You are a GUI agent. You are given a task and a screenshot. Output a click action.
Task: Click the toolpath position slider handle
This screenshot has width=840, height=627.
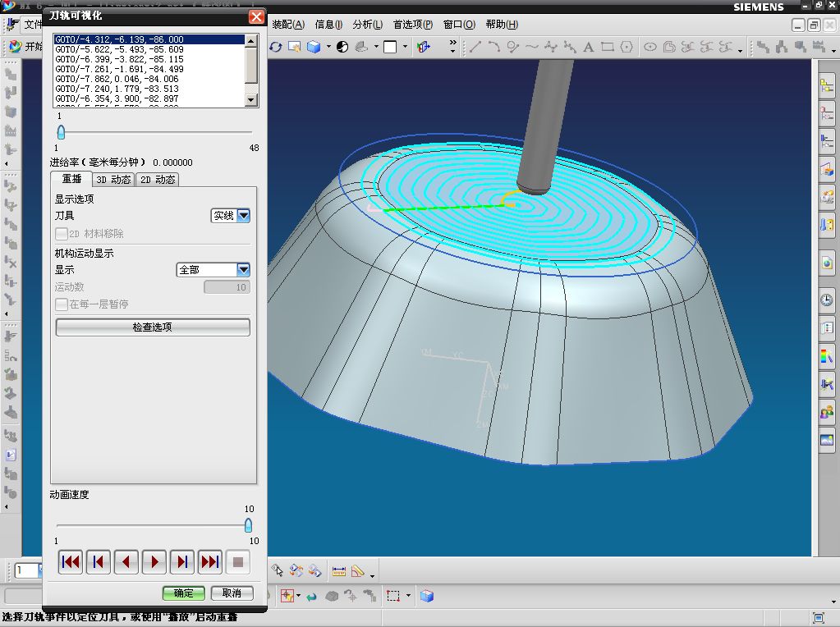[x=61, y=132]
